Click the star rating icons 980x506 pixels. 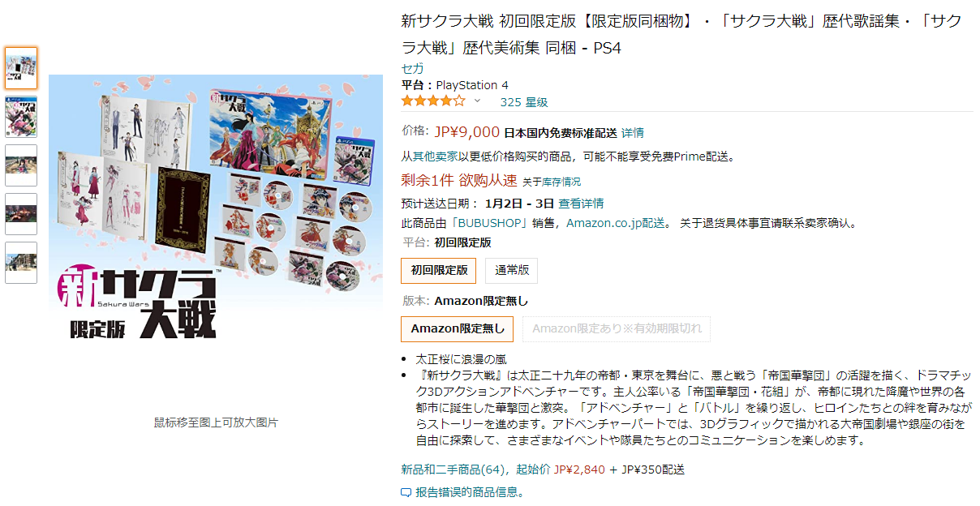point(434,101)
